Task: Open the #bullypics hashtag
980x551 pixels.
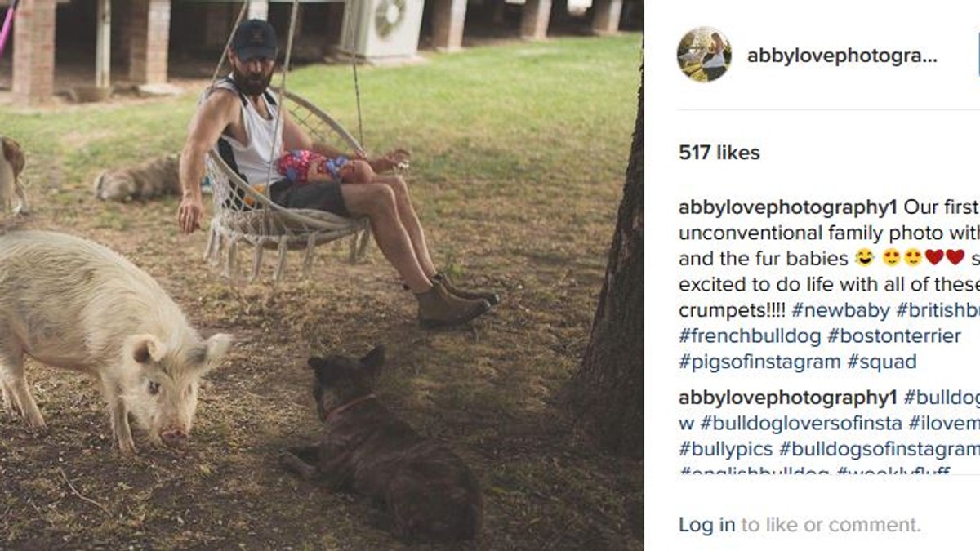Action: [x=726, y=448]
